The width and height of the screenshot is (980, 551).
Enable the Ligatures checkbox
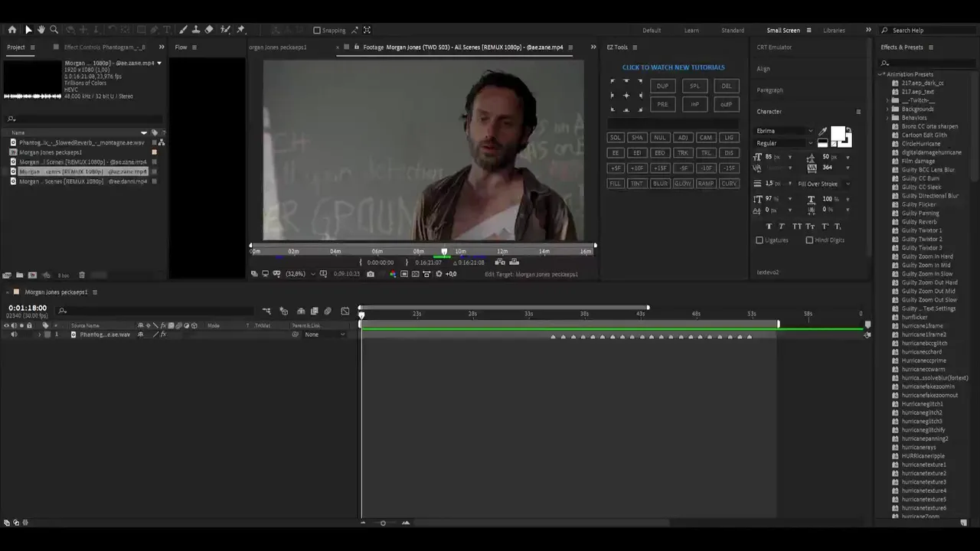click(x=759, y=240)
